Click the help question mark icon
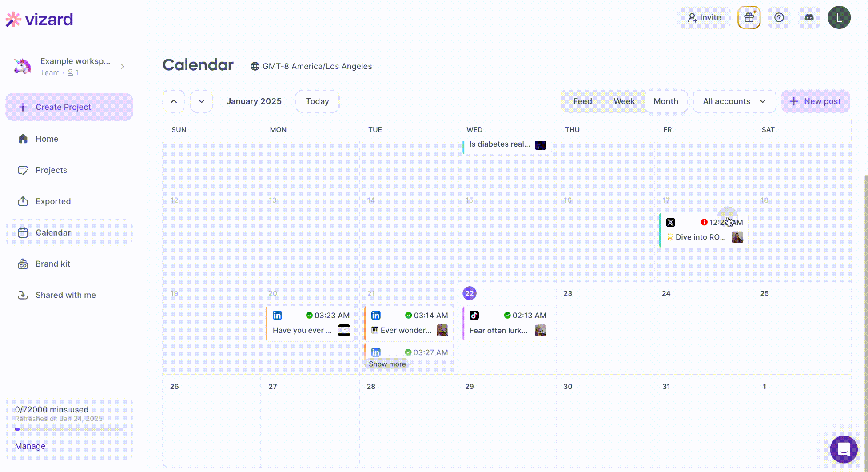The width and height of the screenshot is (868, 472). pos(779,17)
